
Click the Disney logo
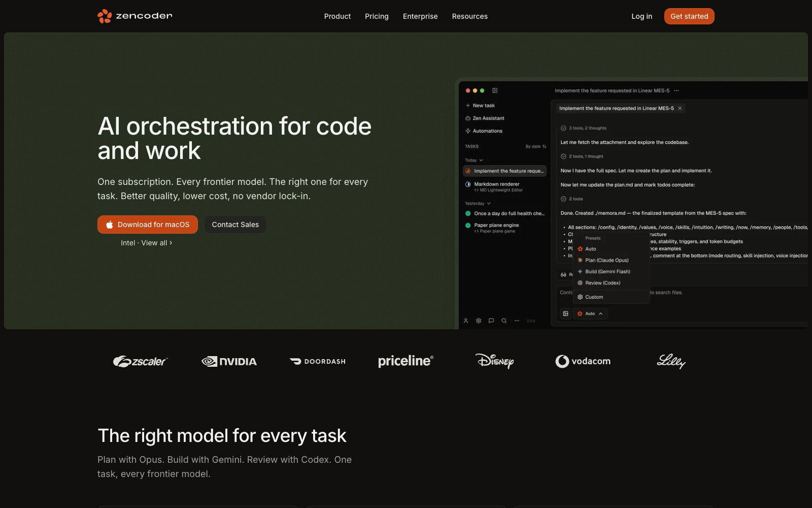tap(495, 361)
